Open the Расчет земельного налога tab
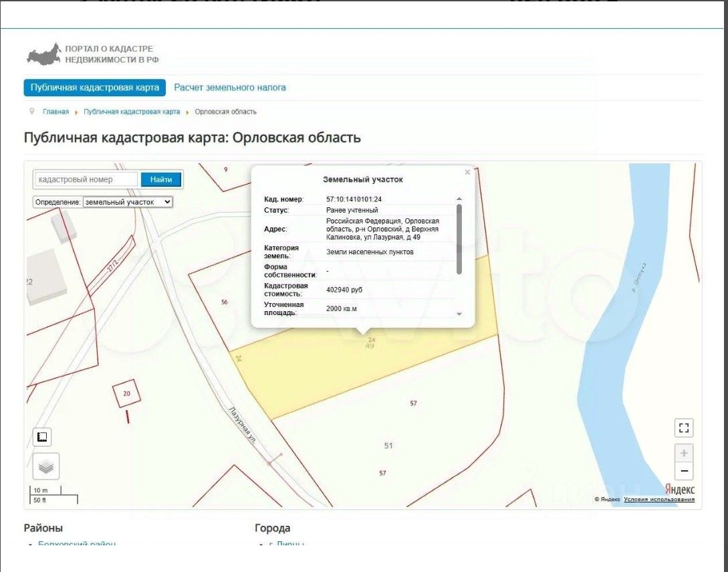 [x=230, y=88]
